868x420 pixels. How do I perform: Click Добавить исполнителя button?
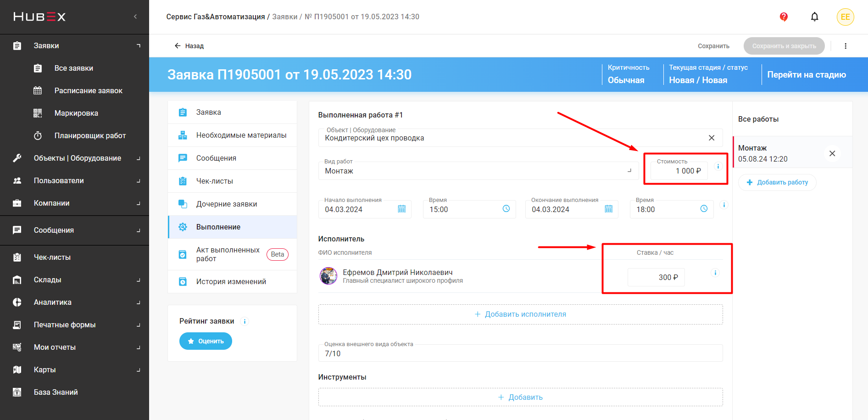click(520, 314)
